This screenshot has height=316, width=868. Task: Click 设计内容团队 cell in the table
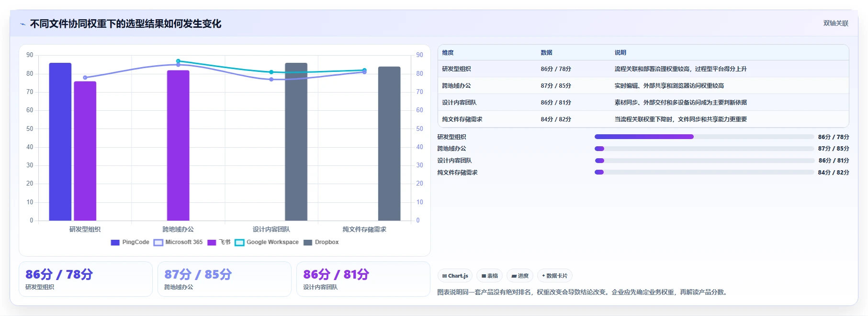(459, 103)
